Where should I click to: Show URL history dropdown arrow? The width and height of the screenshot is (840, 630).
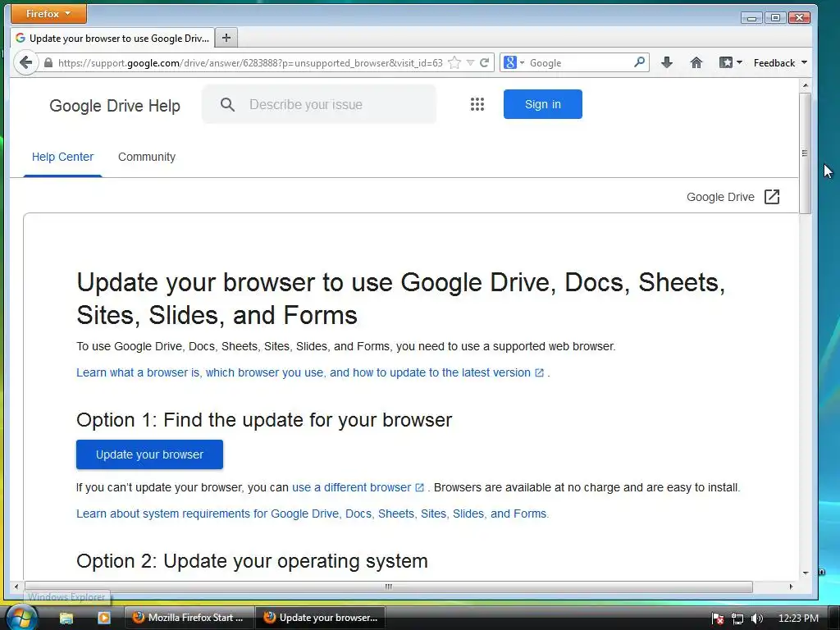470,62
